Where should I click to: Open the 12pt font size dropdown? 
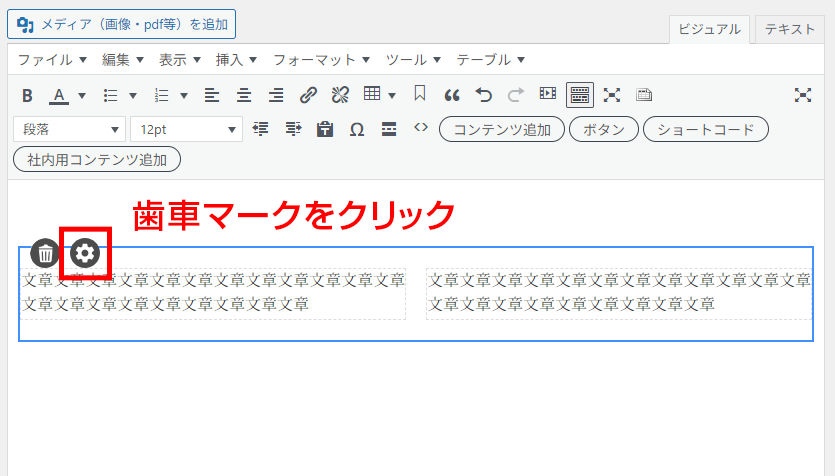186,129
